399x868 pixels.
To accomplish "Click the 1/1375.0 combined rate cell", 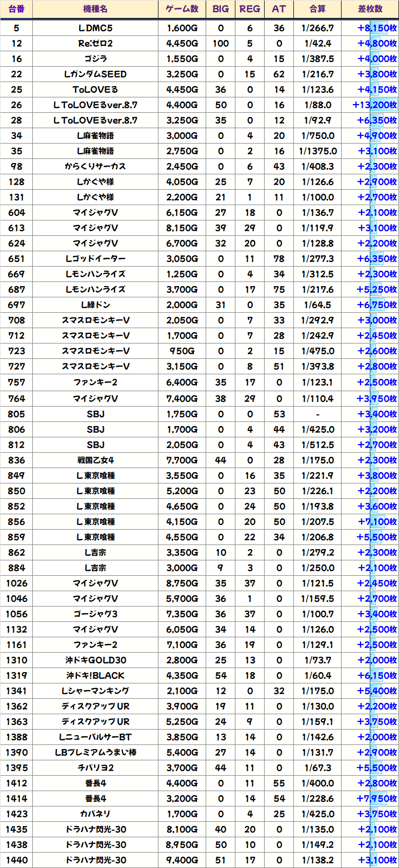I will (x=317, y=151).
